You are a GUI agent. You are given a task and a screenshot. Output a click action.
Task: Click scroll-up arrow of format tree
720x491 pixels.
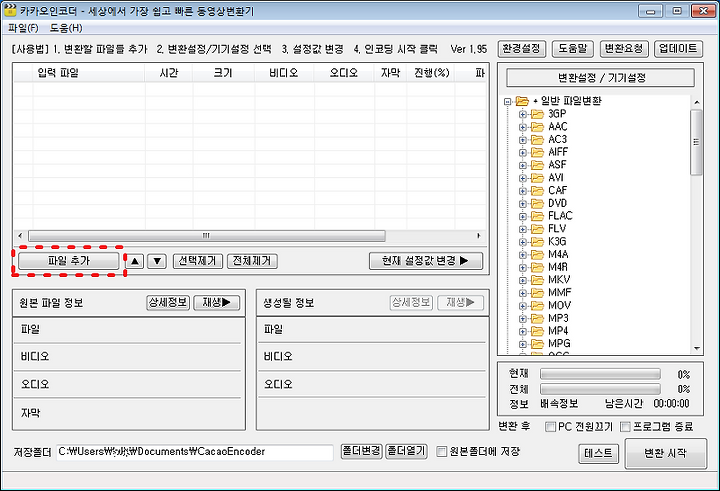(x=697, y=102)
